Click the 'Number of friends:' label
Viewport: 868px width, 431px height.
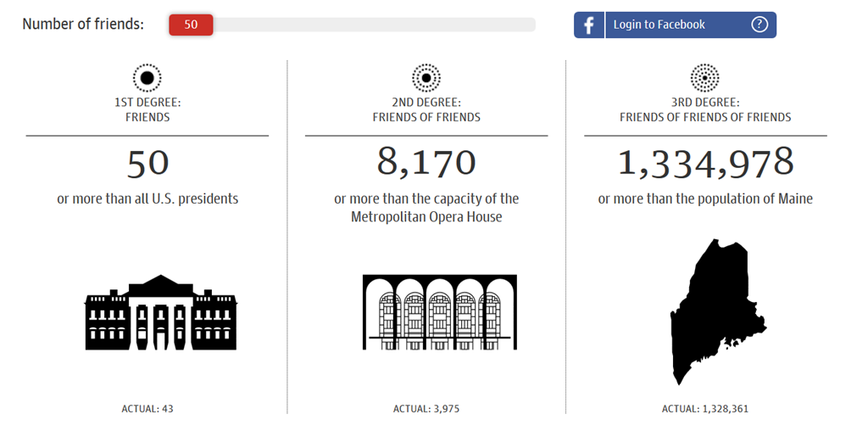click(83, 24)
